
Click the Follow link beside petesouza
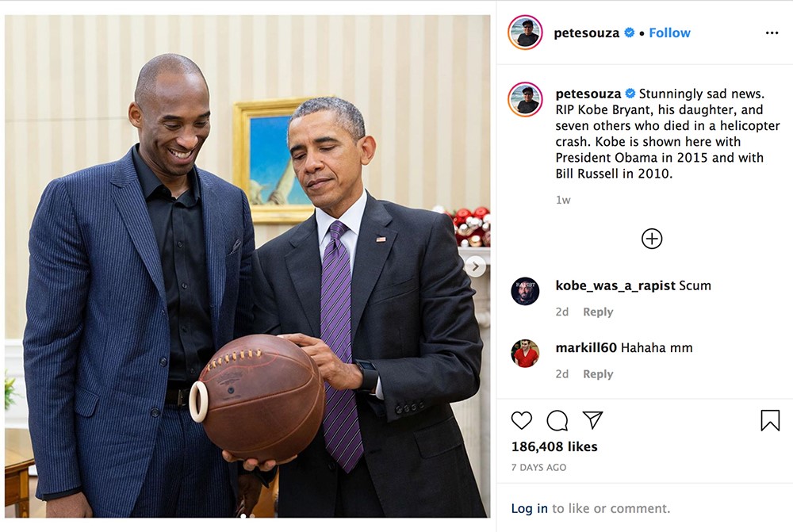[669, 33]
